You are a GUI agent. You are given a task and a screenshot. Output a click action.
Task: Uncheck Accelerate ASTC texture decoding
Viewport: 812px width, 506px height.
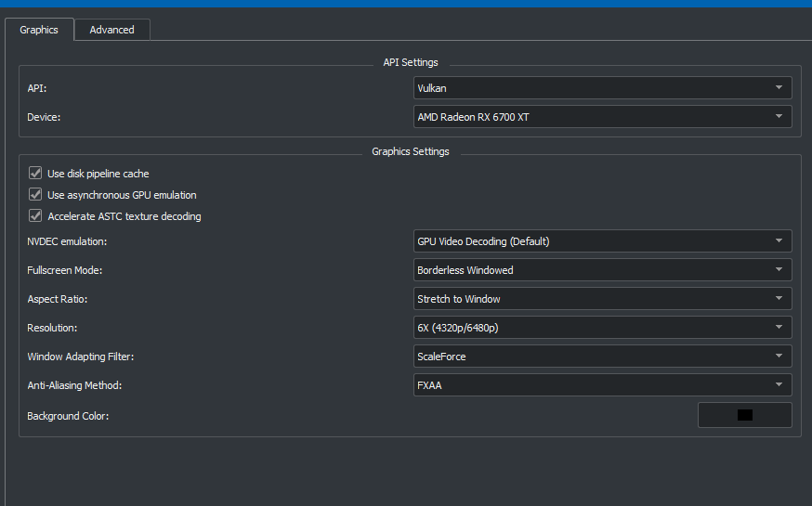[x=35, y=215]
